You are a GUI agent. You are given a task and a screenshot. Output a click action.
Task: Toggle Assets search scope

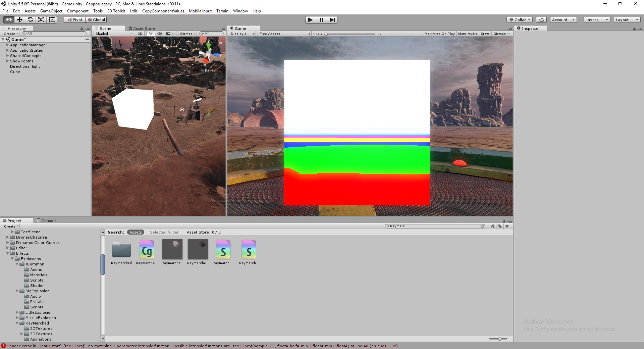click(136, 232)
